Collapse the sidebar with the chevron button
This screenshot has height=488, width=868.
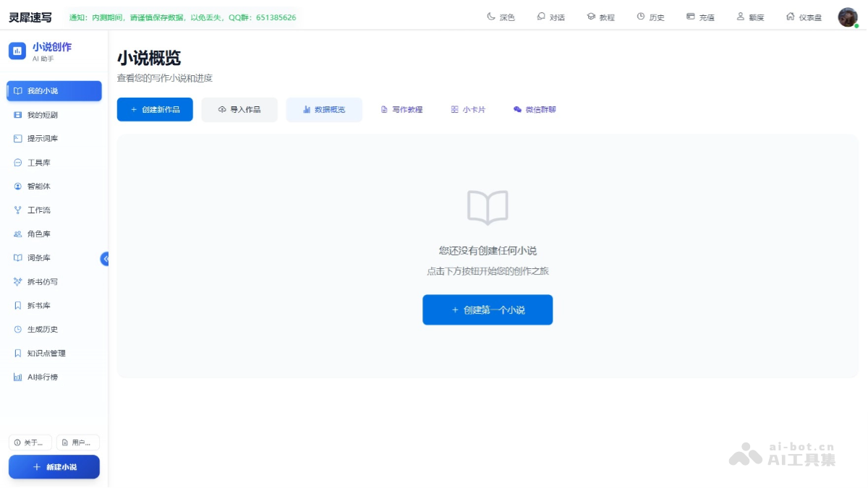105,258
